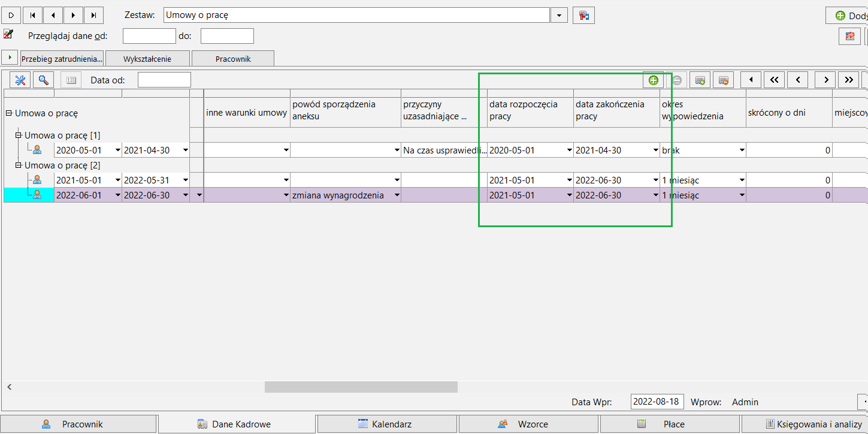Click the grey minus remove-row icon
Screen dimensions: 868x434
click(676, 80)
